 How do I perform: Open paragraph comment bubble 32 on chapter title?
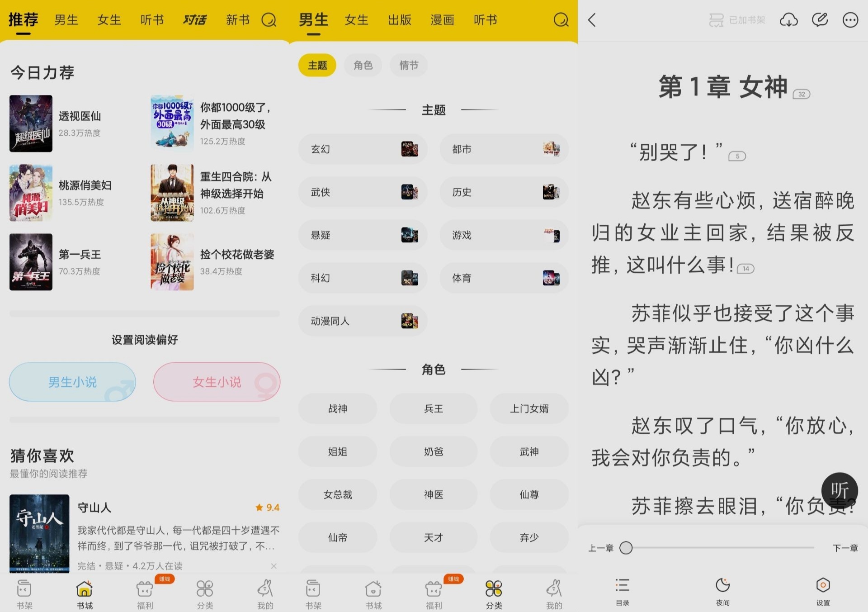(x=802, y=94)
